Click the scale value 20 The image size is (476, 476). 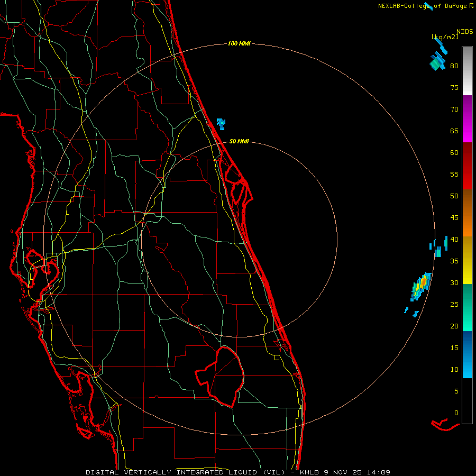[x=454, y=326]
